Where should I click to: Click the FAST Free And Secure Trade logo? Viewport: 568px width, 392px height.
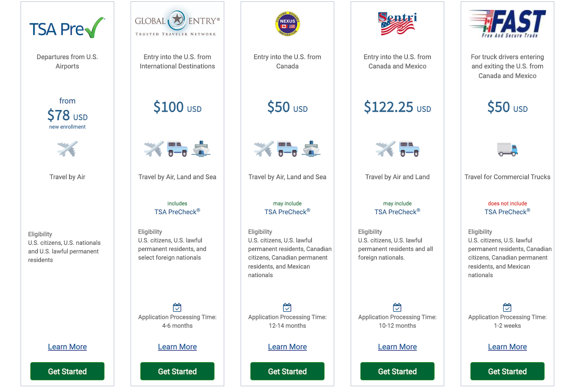[x=507, y=23]
